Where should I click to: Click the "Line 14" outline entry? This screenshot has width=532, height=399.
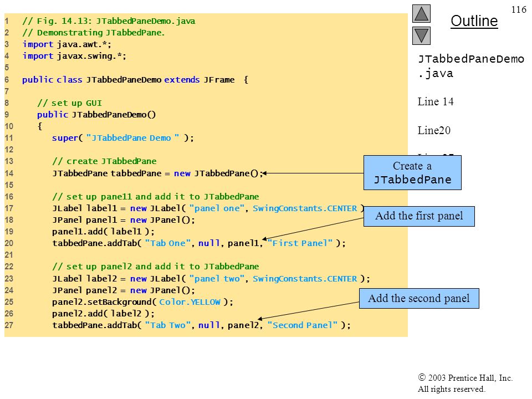pos(436,101)
